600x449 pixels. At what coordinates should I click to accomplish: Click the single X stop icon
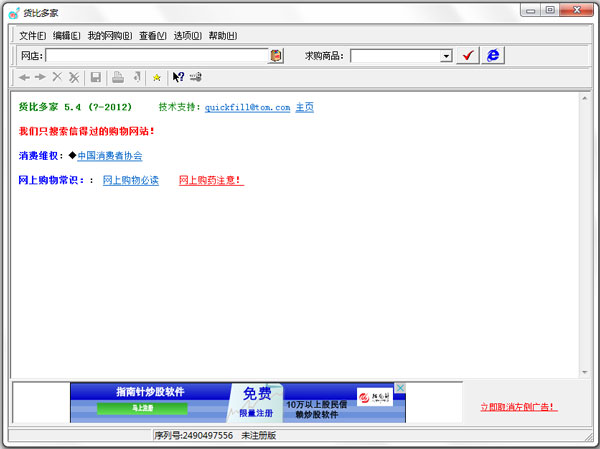point(57,77)
